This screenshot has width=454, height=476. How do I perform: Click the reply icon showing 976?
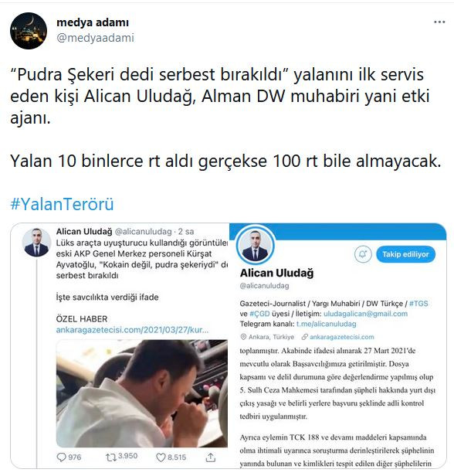pyautogui.click(x=61, y=457)
